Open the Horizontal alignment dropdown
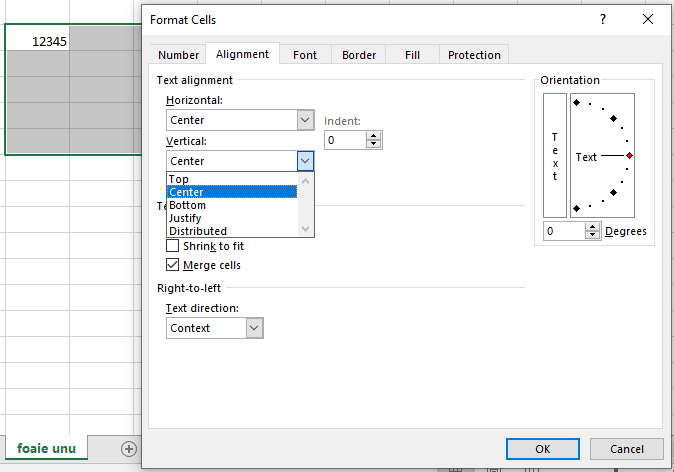 pyautogui.click(x=305, y=120)
